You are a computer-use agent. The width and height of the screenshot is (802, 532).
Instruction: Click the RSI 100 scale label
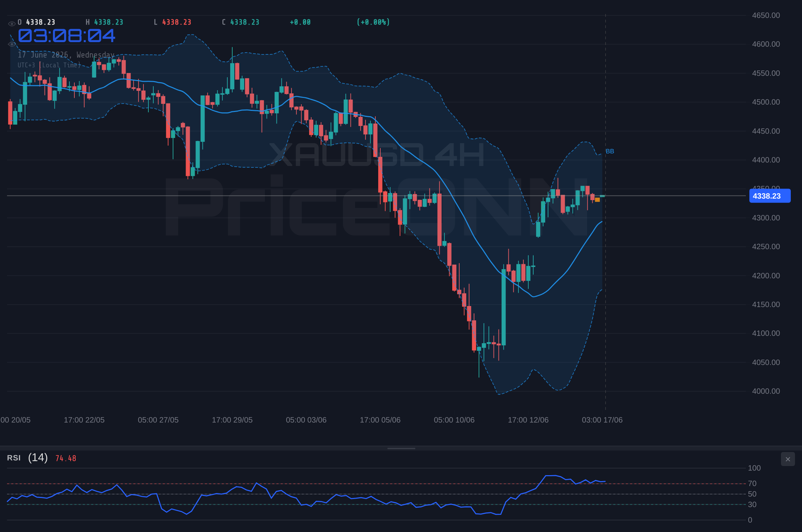click(x=754, y=468)
